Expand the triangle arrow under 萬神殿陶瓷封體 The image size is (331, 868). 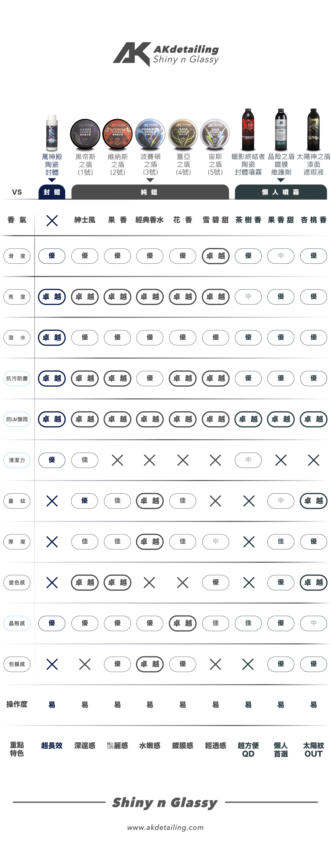[52, 180]
